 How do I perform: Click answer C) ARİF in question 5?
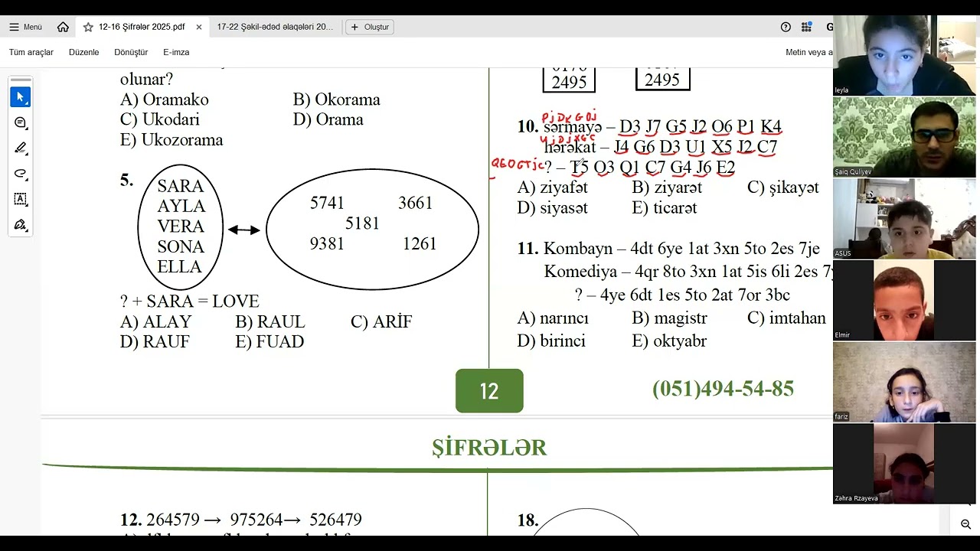pos(381,322)
